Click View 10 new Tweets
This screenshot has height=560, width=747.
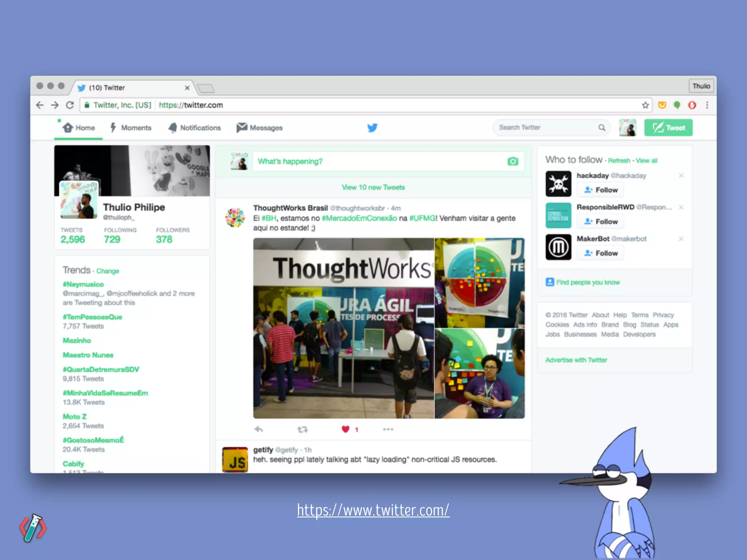click(373, 187)
